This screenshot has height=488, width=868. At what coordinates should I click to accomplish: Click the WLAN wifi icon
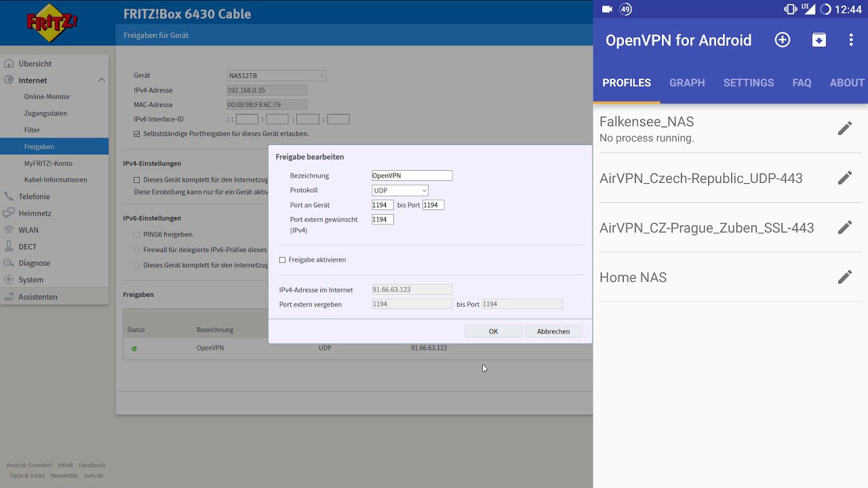point(9,230)
